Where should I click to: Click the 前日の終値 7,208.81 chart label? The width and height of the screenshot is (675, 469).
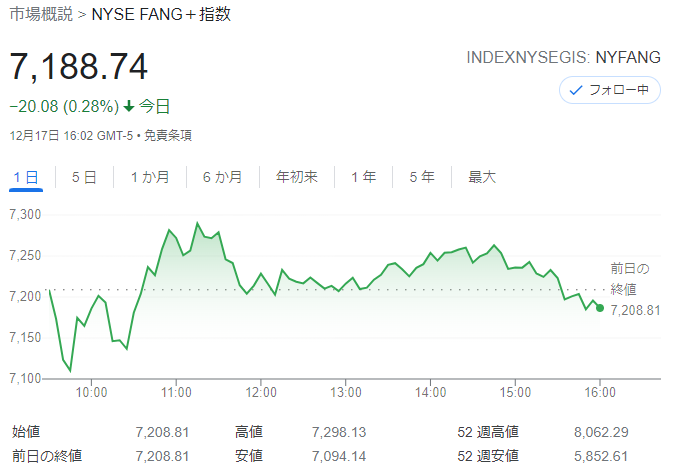(635, 289)
